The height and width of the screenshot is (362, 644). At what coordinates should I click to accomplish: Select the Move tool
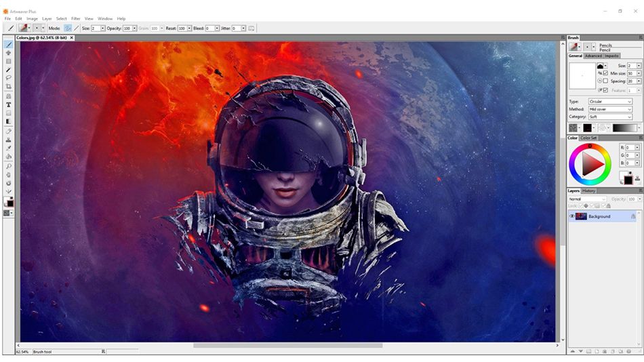[x=8, y=53]
